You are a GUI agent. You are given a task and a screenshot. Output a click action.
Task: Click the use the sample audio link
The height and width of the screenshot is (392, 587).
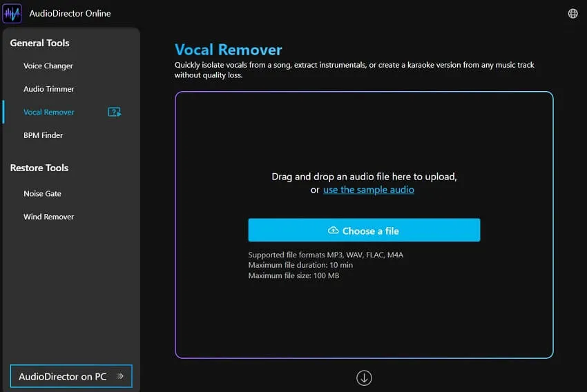click(368, 190)
